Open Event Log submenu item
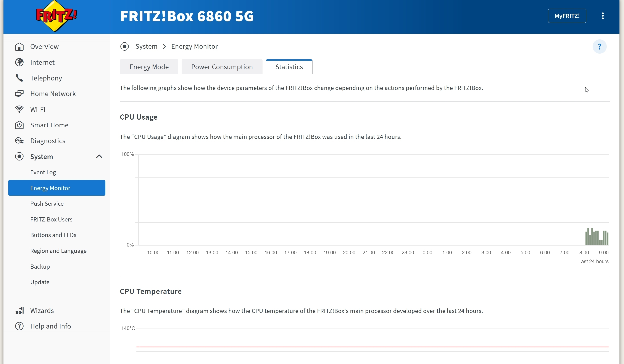 [43, 172]
